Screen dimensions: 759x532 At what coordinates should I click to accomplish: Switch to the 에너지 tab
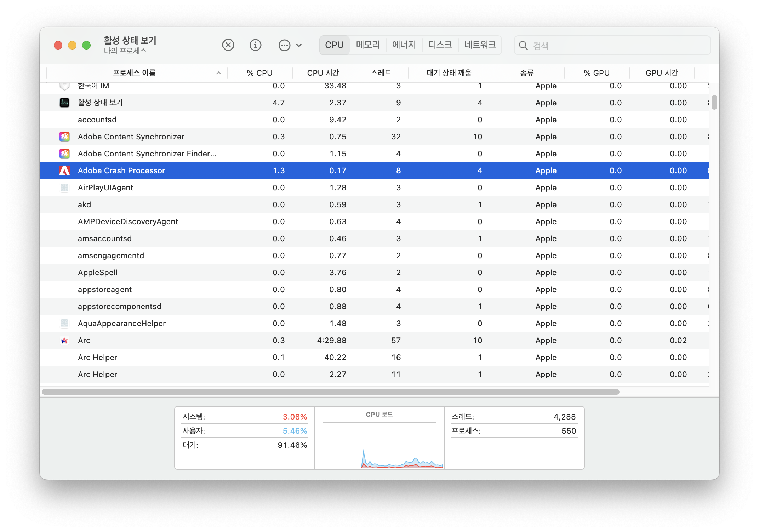[404, 45]
